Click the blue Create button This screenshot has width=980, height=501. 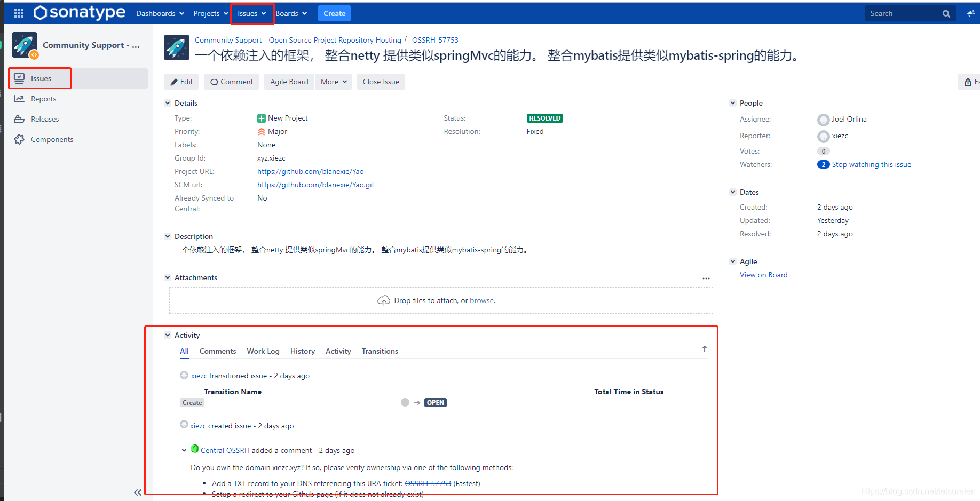coord(334,13)
